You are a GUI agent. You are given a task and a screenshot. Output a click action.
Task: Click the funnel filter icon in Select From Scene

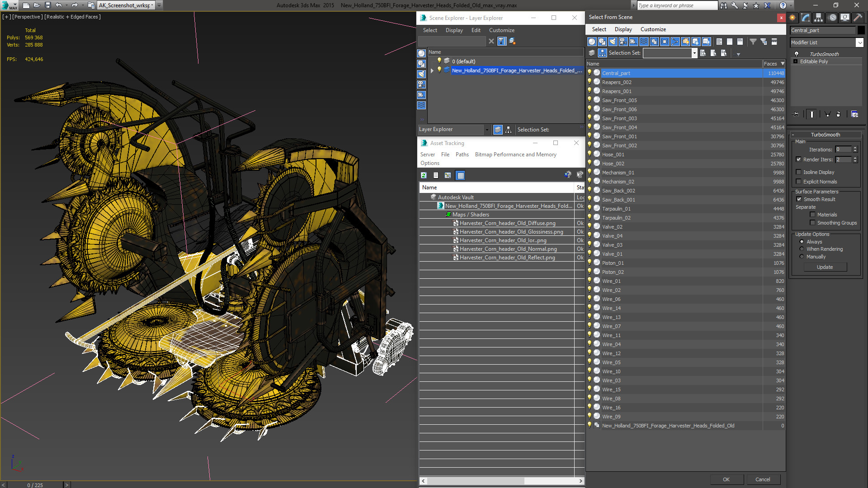753,42
